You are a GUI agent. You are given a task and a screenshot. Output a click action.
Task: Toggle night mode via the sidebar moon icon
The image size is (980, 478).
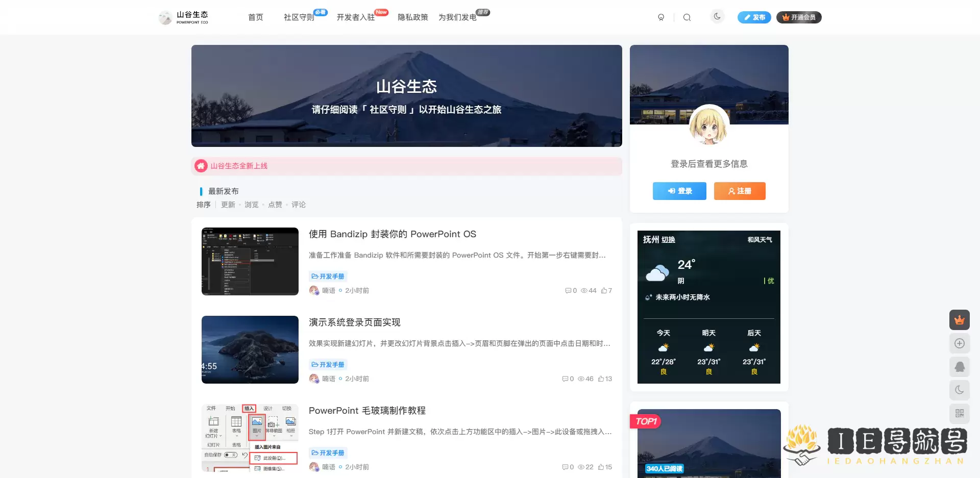tap(960, 390)
